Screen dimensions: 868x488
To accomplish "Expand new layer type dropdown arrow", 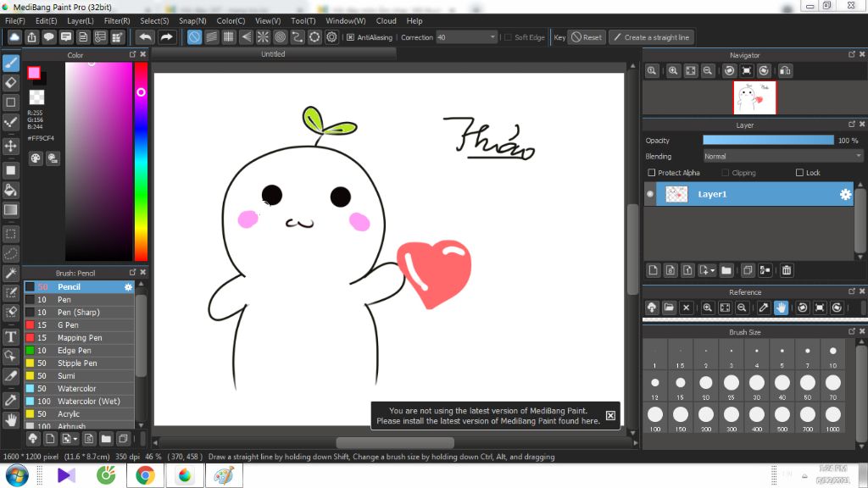I will 712,270.
